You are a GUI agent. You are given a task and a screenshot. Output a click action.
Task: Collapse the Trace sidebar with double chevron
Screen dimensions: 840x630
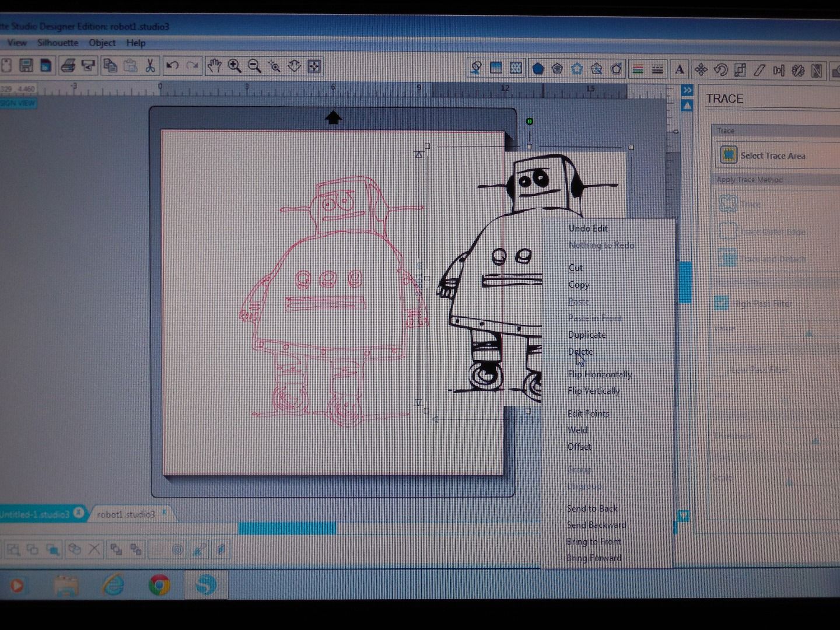pyautogui.click(x=687, y=89)
